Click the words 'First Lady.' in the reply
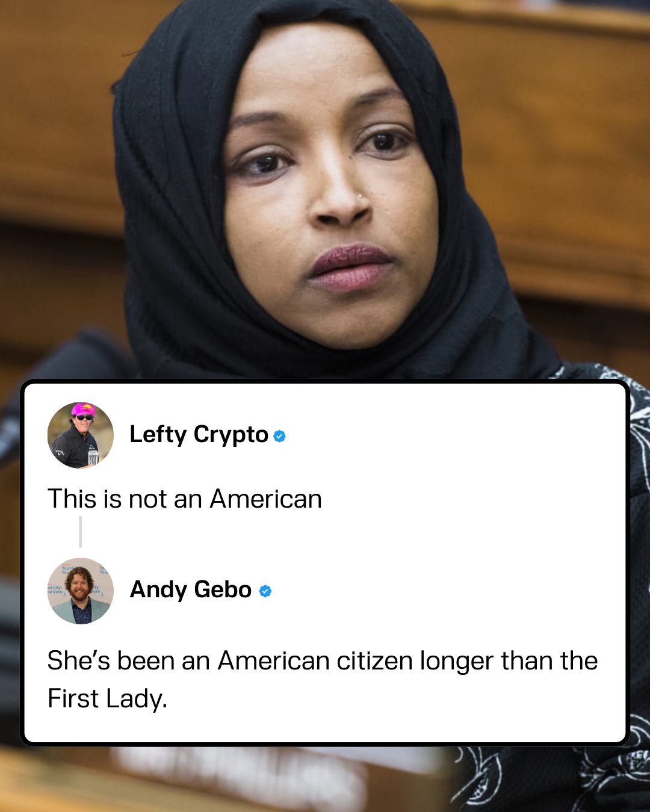 click(x=107, y=699)
